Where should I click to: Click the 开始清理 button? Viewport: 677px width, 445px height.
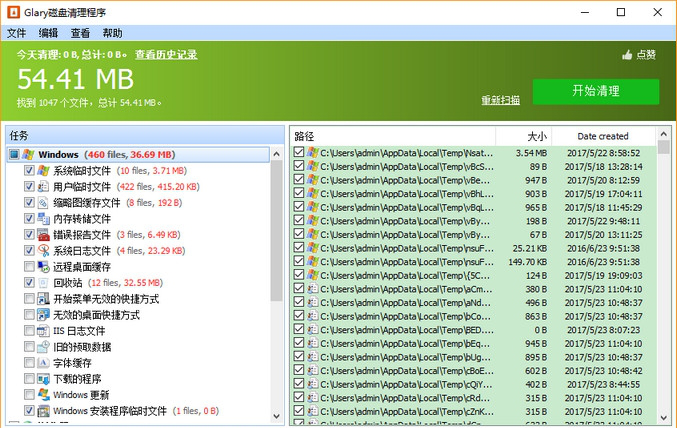tap(596, 91)
